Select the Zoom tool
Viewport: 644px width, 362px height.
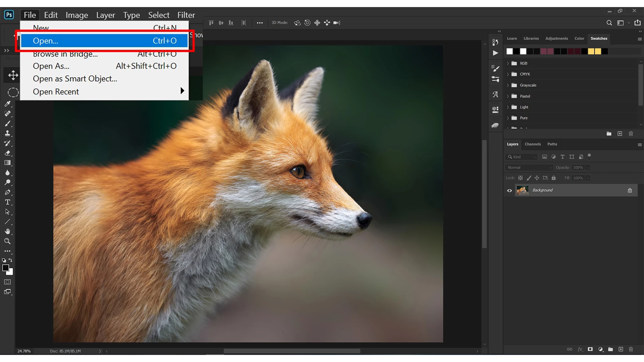[x=7, y=241]
